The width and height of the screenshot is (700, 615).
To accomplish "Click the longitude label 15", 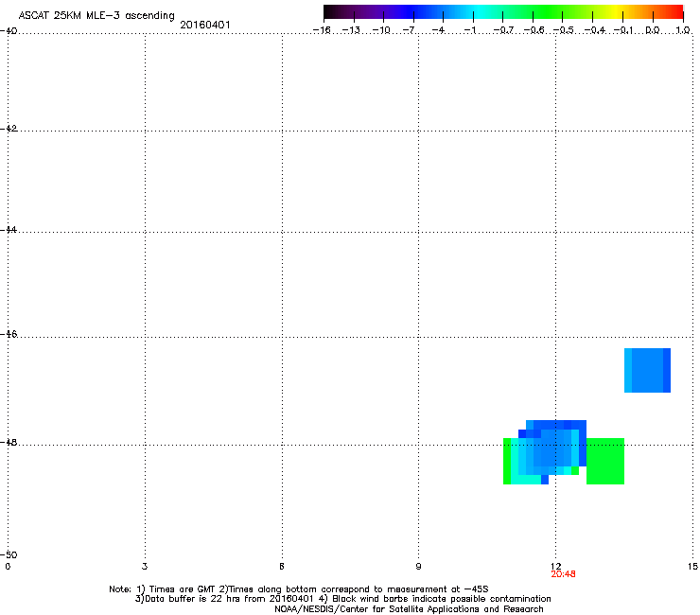I will coord(692,567).
